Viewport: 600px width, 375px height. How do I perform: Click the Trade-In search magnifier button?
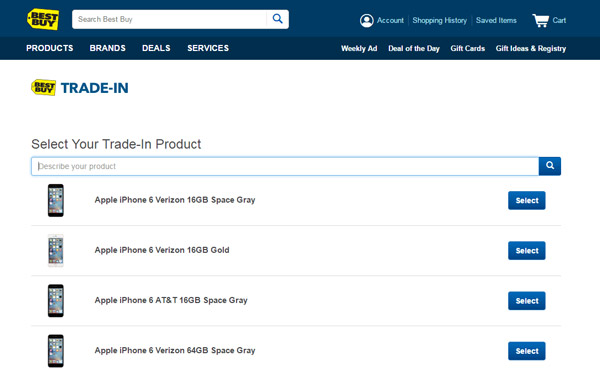click(550, 166)
